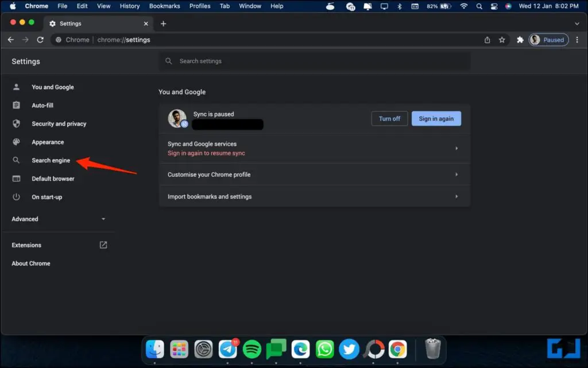Open a new tab with plus icon
This screenshot has width=588, height=368.
click(x=163, y=24)
